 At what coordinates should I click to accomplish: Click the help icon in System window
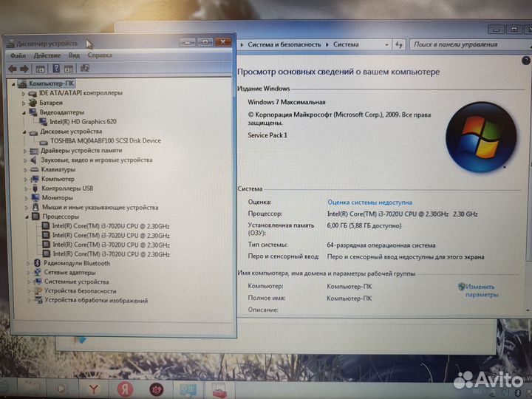[x=526, y=61]
